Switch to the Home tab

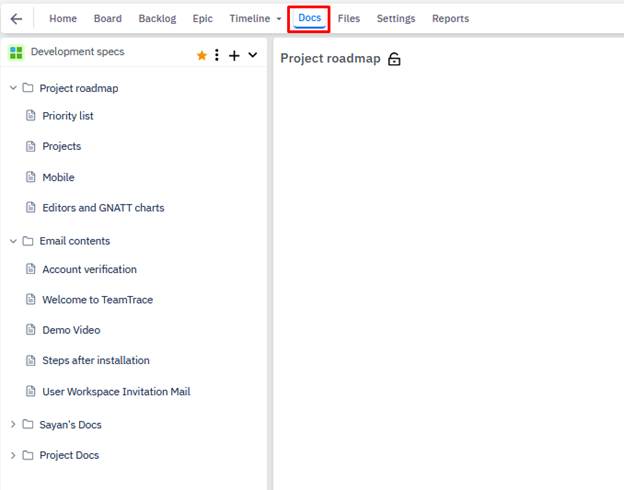click(63, 19)
